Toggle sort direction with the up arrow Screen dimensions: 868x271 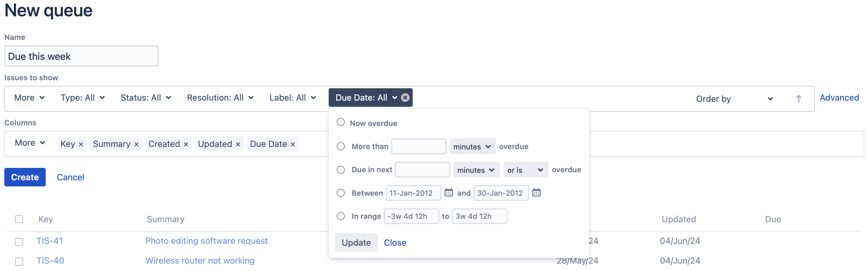(798, 99)
